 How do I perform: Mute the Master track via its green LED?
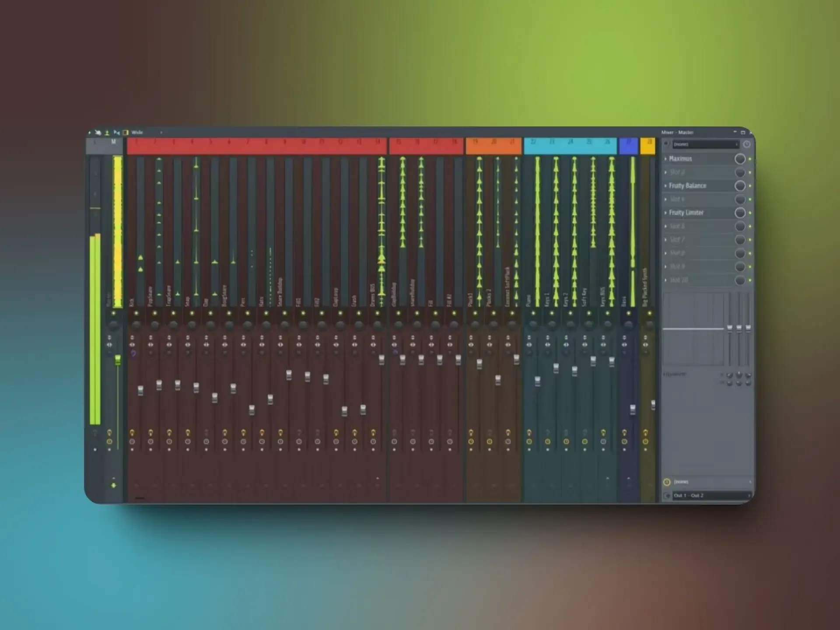pos(114,313)
